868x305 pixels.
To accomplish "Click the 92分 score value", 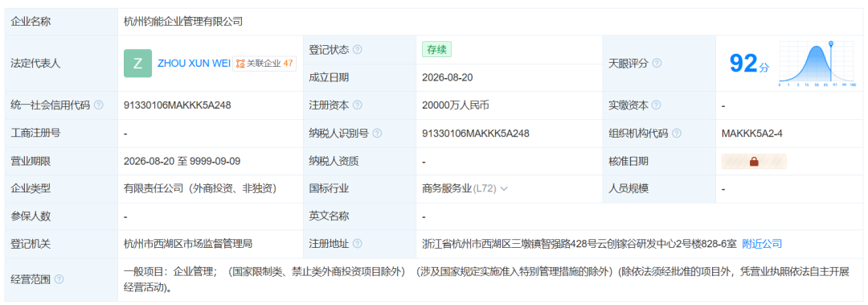I will [749, 64].
